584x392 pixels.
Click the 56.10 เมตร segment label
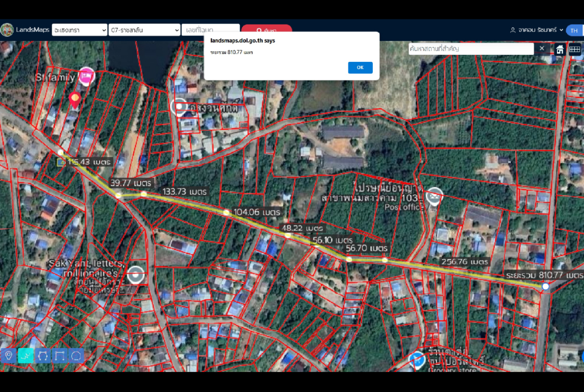click(x=332, y=240)
